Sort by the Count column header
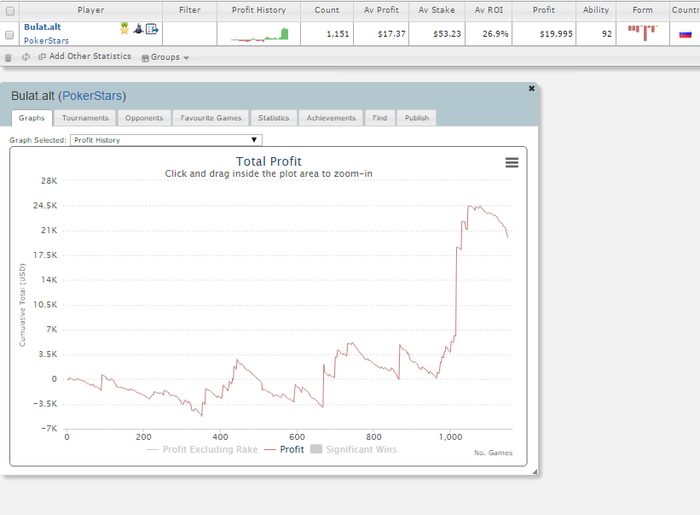 tap(327, 10)
